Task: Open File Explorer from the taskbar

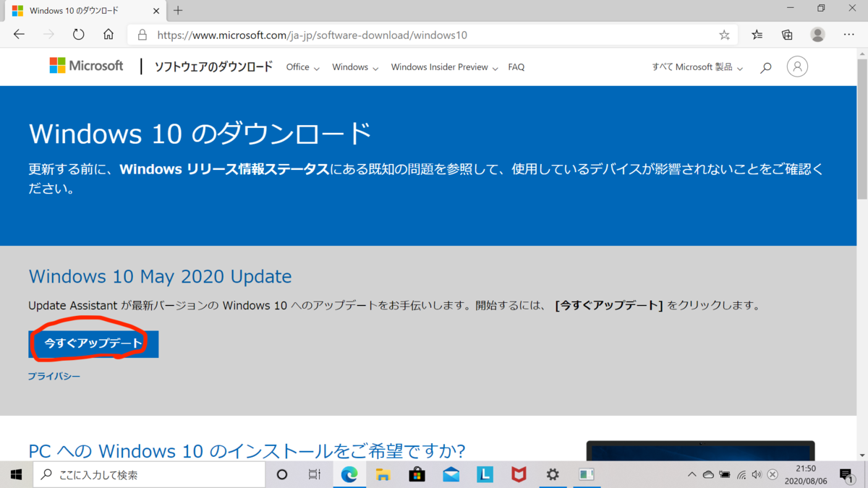Action: [383, 475]
